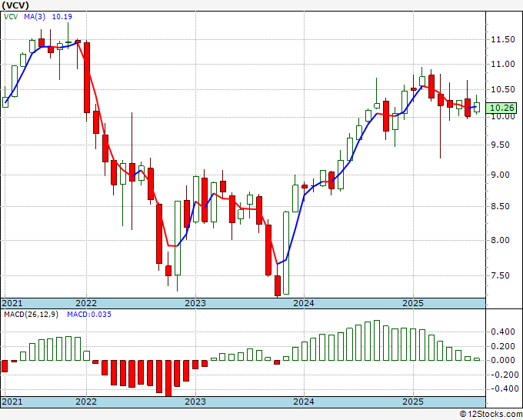Click 2024 on the MACD timeline
This screenshot has height=420, width=523.
[x=304, y=402]
